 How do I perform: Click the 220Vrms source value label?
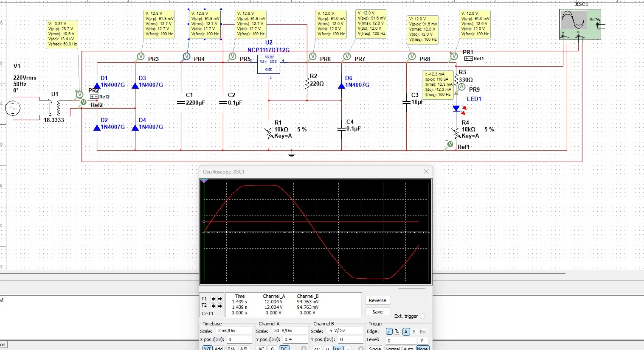coord(25,78)
